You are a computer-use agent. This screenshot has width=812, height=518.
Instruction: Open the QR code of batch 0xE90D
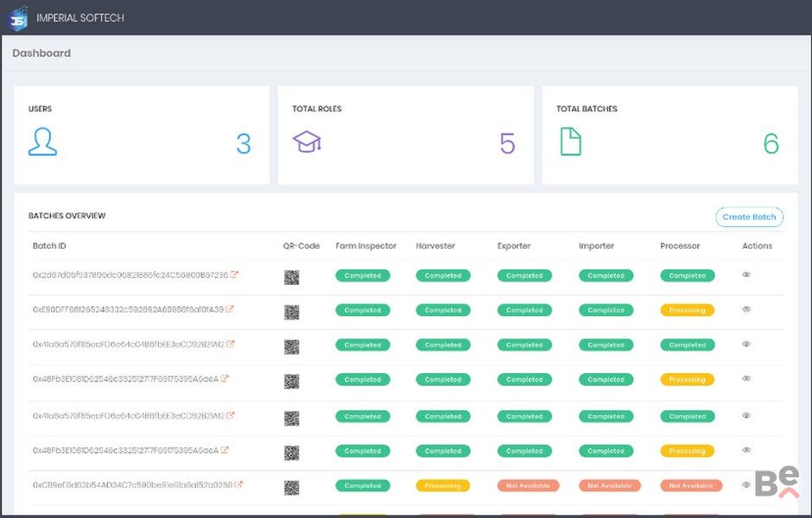tap(292, 312)
